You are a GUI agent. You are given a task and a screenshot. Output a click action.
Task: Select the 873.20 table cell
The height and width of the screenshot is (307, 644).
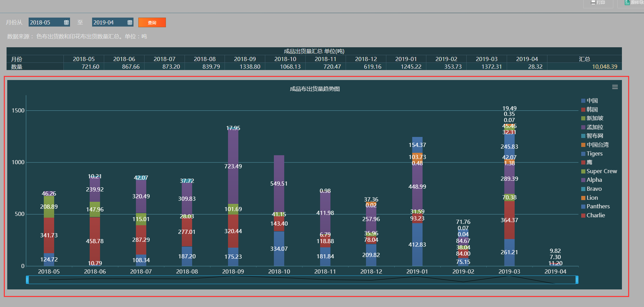pyautogui.click(x=165, y=67)
